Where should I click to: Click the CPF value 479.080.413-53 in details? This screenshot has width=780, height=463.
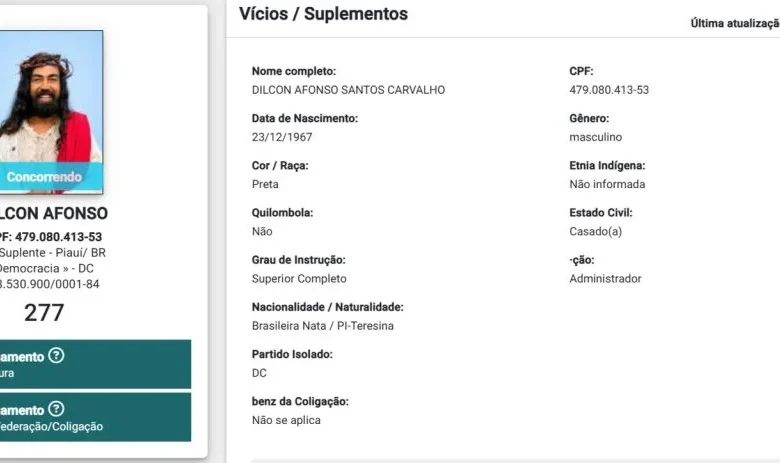pyautogui.click(x=609, y=90)
